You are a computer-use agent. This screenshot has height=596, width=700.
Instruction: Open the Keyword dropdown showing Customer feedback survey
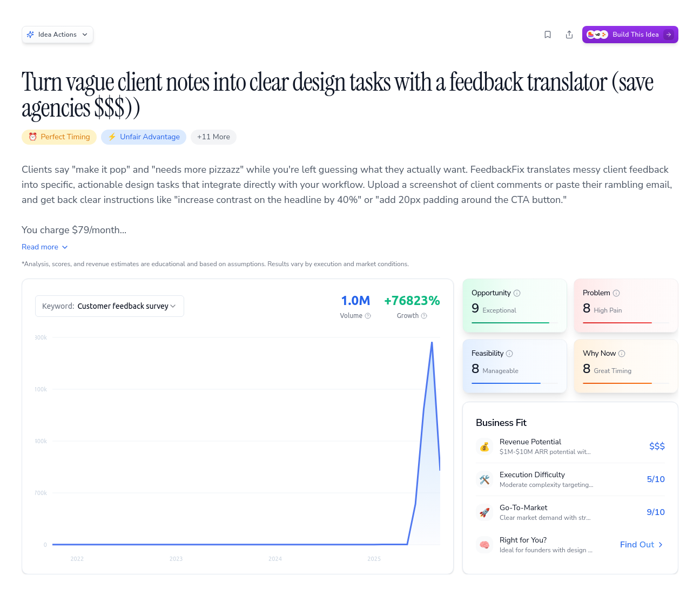[x=109, y=306]
